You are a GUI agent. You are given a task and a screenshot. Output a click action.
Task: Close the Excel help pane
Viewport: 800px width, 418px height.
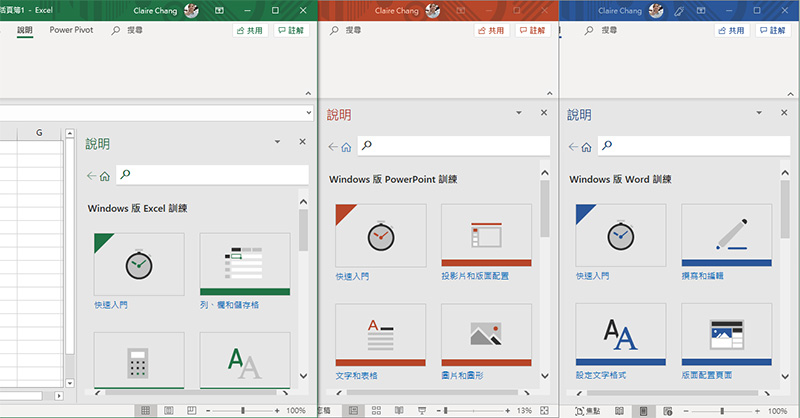303,141
